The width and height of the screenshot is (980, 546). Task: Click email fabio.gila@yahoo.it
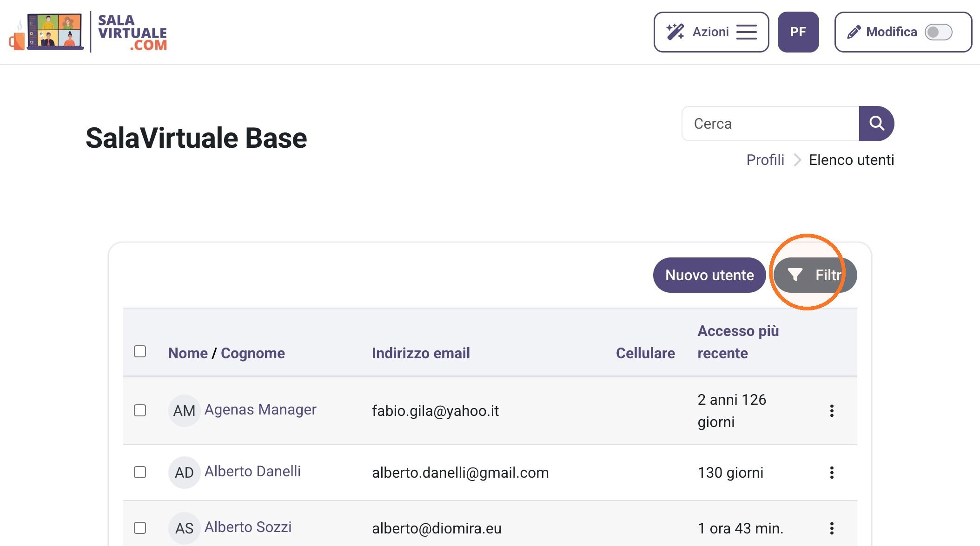[x=435, y=411]
